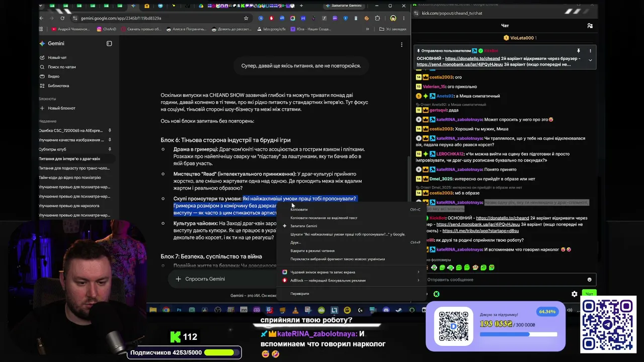This screenshot has height=362, width=644.
Task: Bookmark this page with the star icon
Action: (x=246, y=18)
